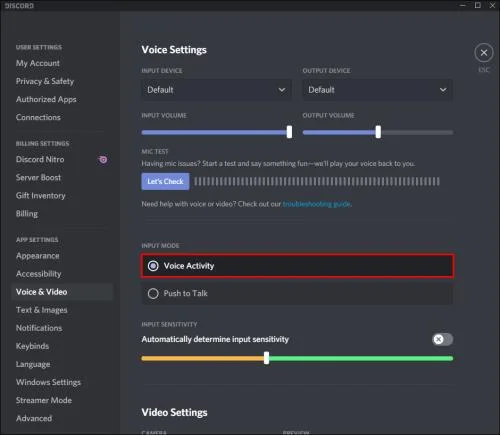The image size is (500, 435).
Task: Click the Discord Nitro badge icon
Action: click(103, 160)
